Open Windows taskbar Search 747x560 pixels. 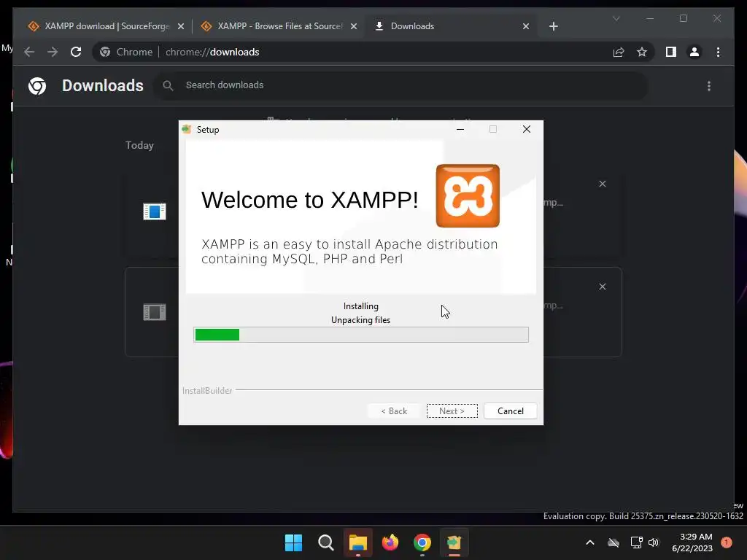click(x=326, y=542)
